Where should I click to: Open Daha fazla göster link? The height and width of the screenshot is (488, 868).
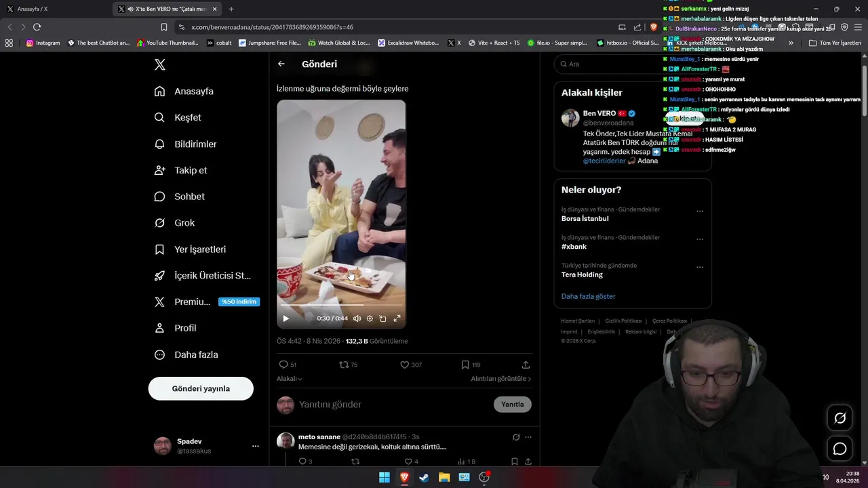pos(588,296)
